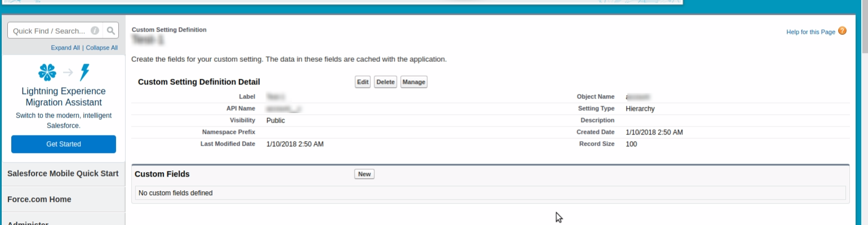
Task: Open the Help for this Page link
Action: (811, 32)
